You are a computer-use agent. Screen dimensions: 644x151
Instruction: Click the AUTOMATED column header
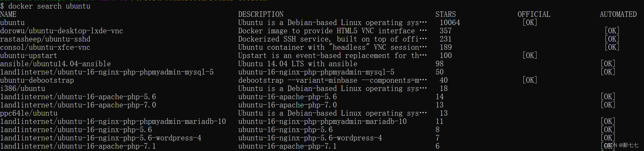618,14
